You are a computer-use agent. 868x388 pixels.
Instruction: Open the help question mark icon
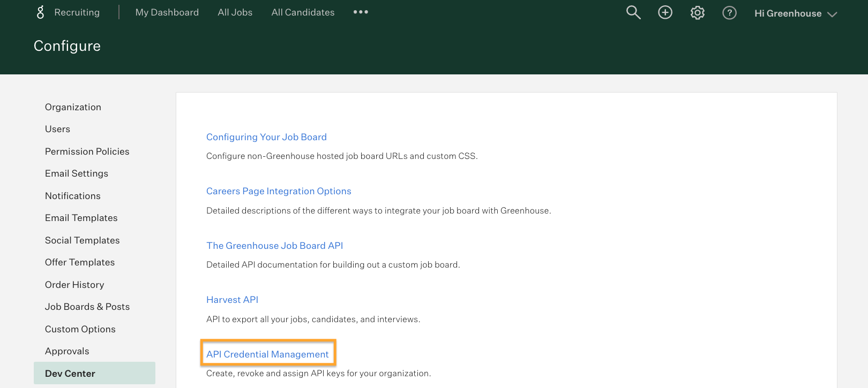pyautogui.click(x=729, y=13)
